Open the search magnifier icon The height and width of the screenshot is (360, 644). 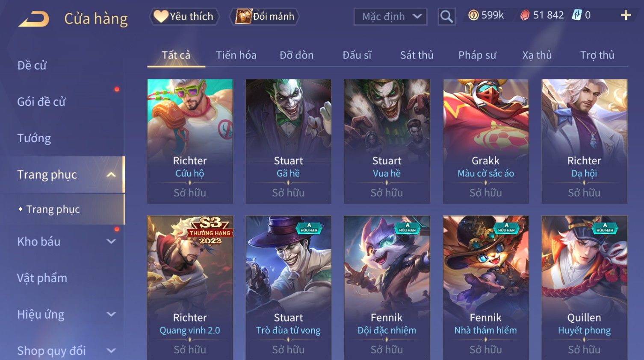coord(446,17)
